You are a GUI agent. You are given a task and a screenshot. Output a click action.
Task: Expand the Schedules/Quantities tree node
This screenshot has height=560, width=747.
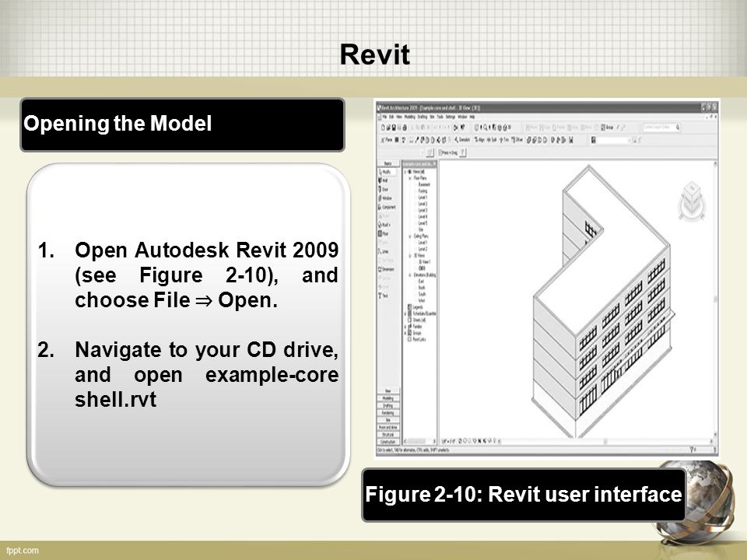(405, 313)
